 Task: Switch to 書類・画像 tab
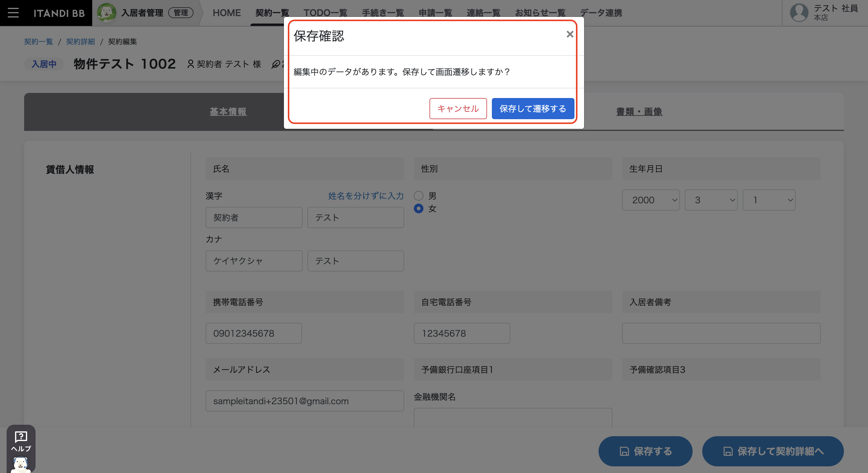tap(639, 112)
